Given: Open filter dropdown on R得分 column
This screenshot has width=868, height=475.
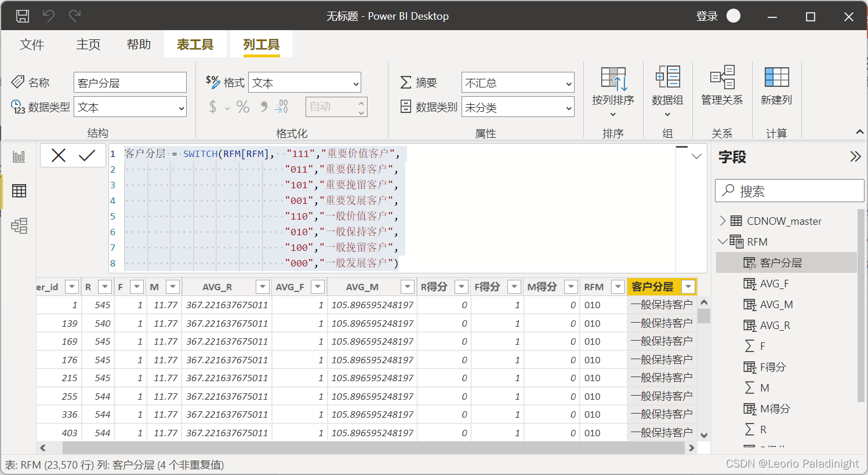Looking at the screenshot, I should (x=462, y=287).
